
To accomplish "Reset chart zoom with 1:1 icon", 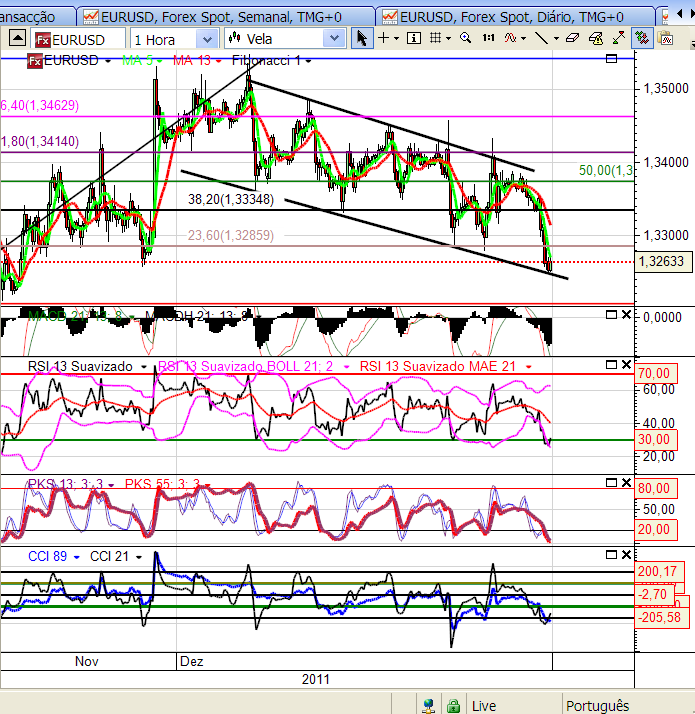I will click(488, 38).
